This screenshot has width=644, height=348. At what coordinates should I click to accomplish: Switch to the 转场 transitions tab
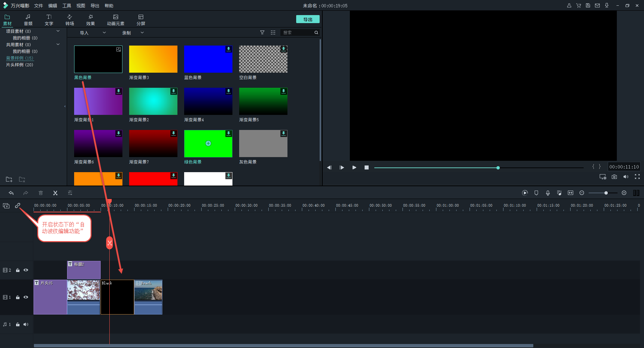pos(70,20)
